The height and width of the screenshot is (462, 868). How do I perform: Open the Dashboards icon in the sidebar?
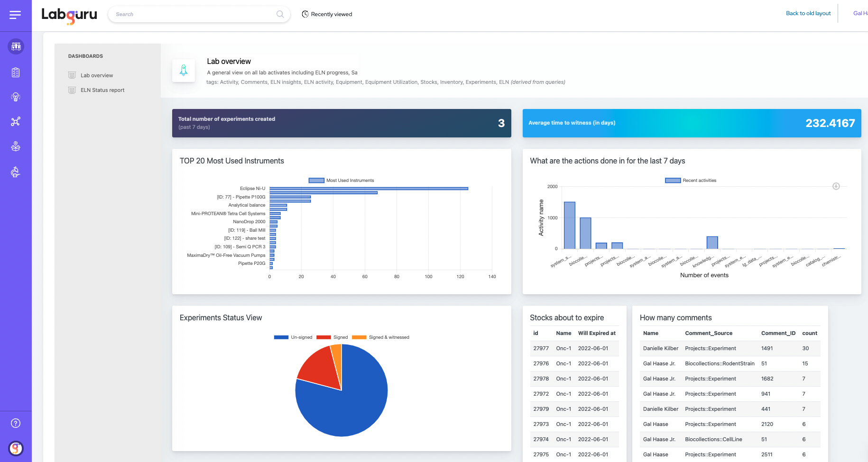(16, 46)
